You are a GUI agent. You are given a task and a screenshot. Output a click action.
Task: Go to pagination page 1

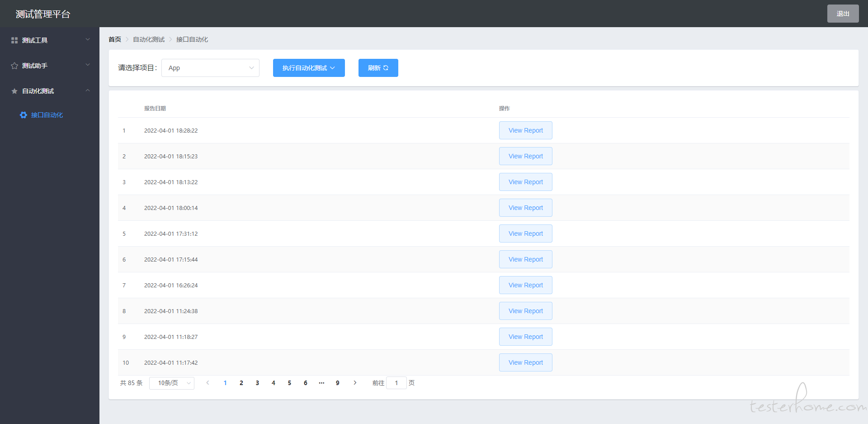pyautogui.click(x=225, y=383)
